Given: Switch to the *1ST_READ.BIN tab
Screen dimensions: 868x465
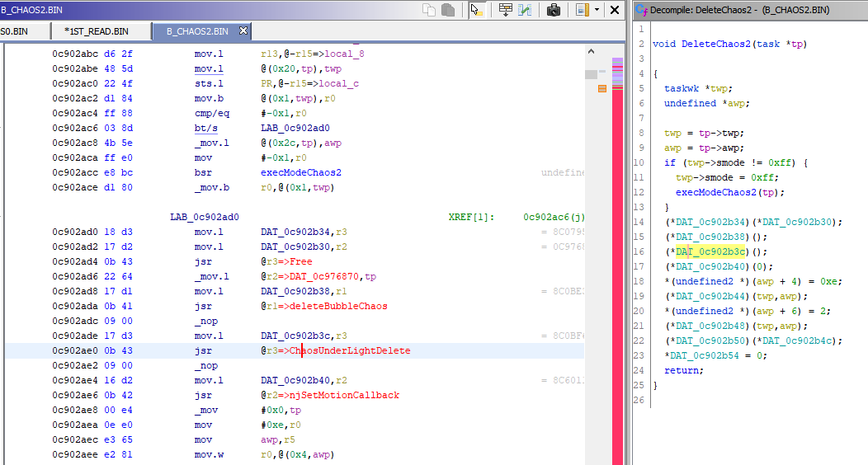Looking at the screenshot, I should pos(97,31).
